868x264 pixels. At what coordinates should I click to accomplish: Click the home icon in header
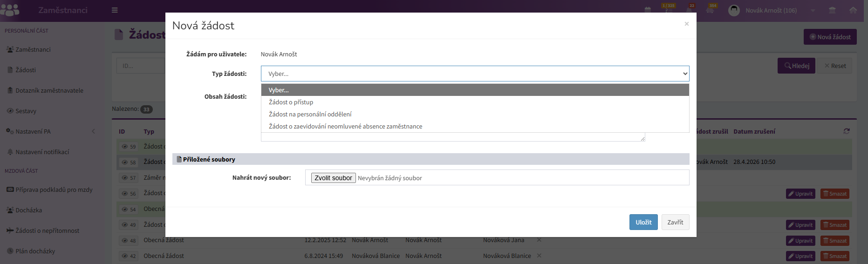pyautogui.click(x=853, y=10)
